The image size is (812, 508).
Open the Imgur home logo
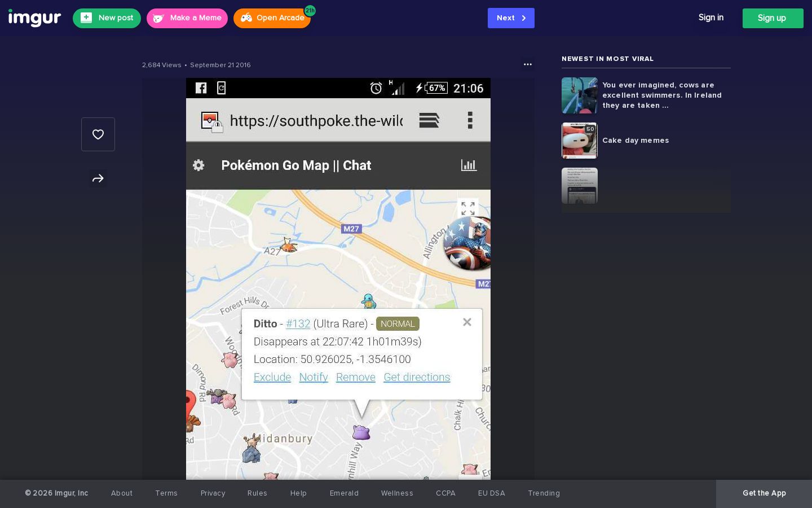point(34,18)
